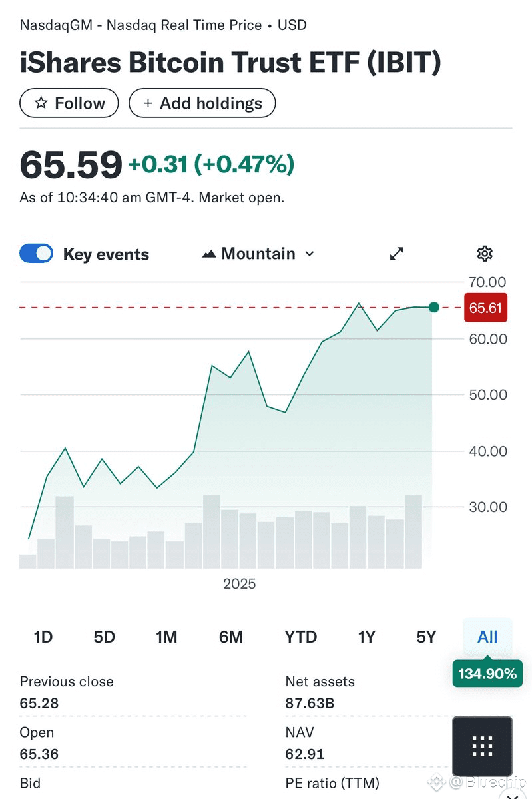The height and width of the screenshot is (799, 532).
Task: Switch to 6M range
Action: coord(231,637)
